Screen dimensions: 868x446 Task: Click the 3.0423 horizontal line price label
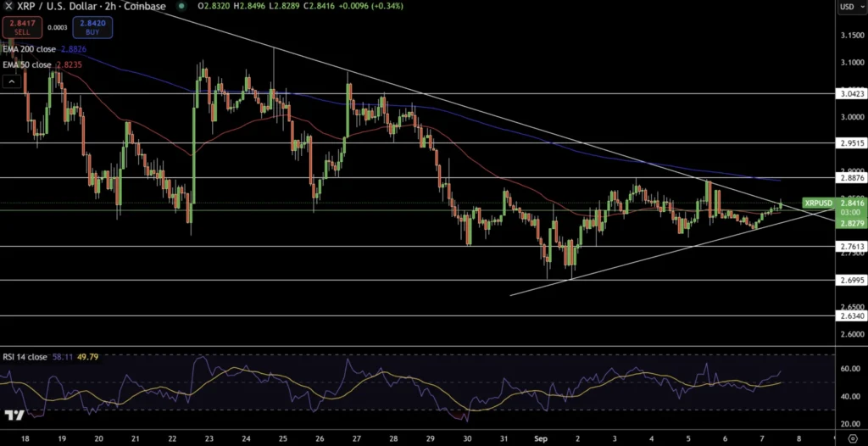pyautogui.click(x=850, y=95)
